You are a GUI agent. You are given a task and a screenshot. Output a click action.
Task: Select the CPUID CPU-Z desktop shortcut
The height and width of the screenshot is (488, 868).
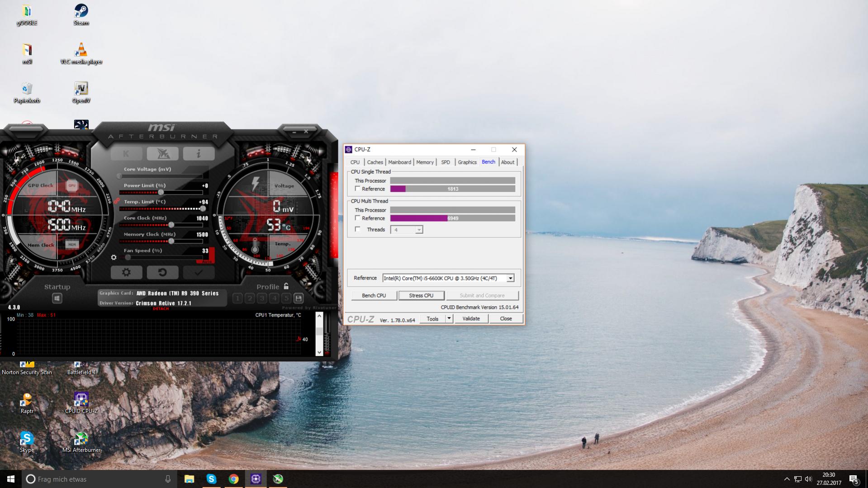(x=81, y=403)
